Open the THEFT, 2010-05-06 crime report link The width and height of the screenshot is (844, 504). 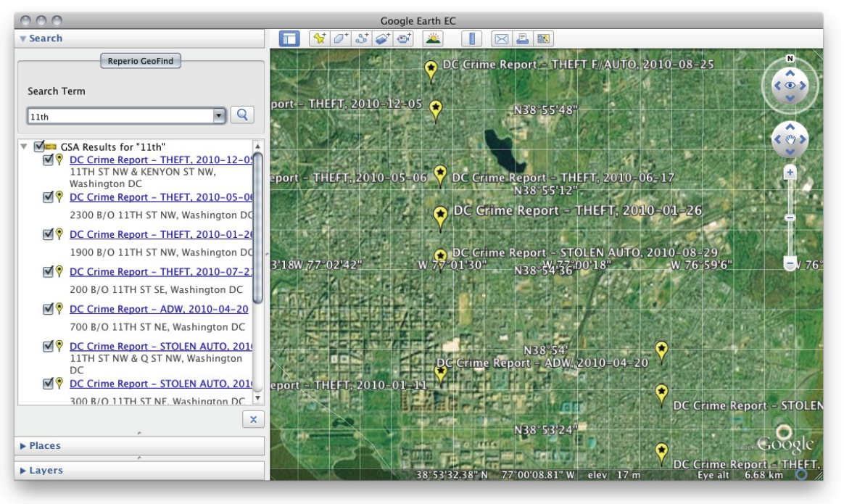161,197
